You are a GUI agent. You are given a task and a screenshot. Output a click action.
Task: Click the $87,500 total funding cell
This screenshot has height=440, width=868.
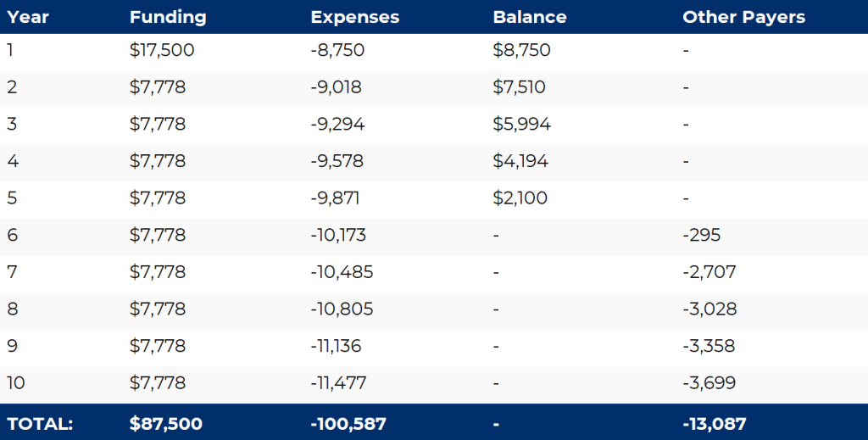[166, 424]
